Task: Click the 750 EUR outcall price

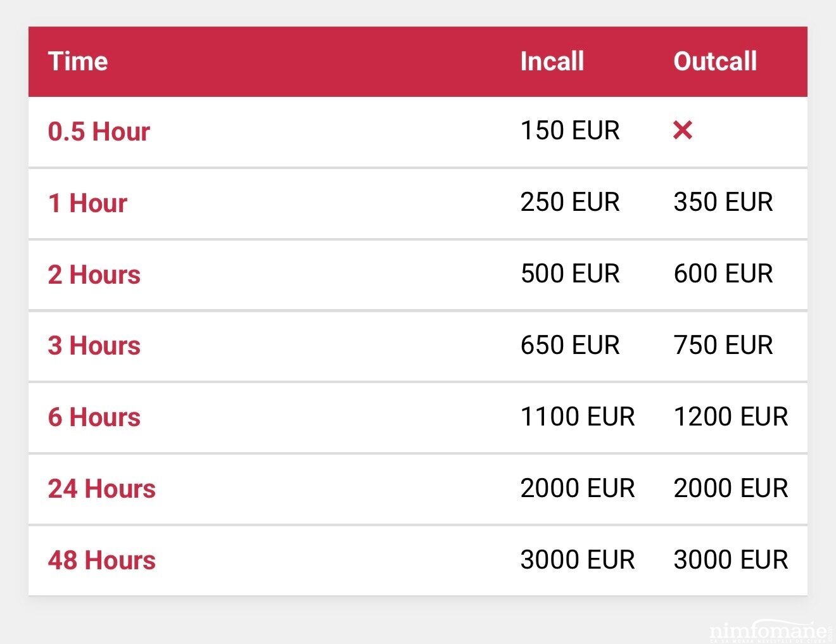Action: point(723,345)
